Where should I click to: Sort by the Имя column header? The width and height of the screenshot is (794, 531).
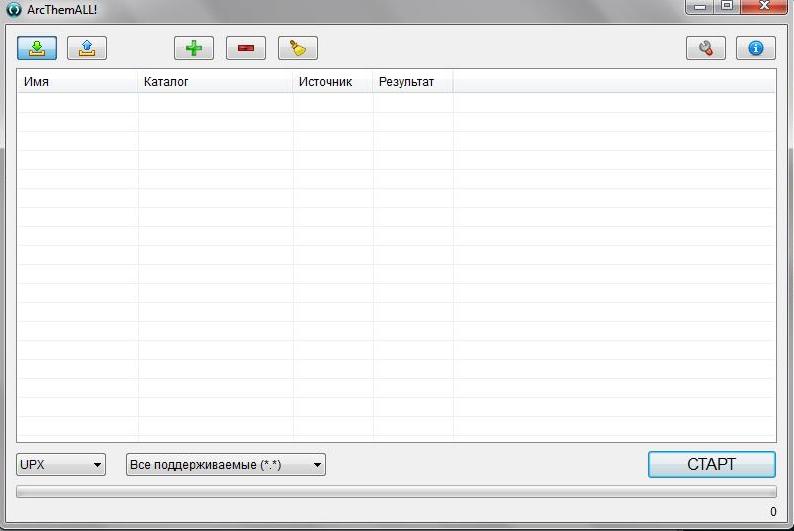pyautogui.click(x=77, y=81)
